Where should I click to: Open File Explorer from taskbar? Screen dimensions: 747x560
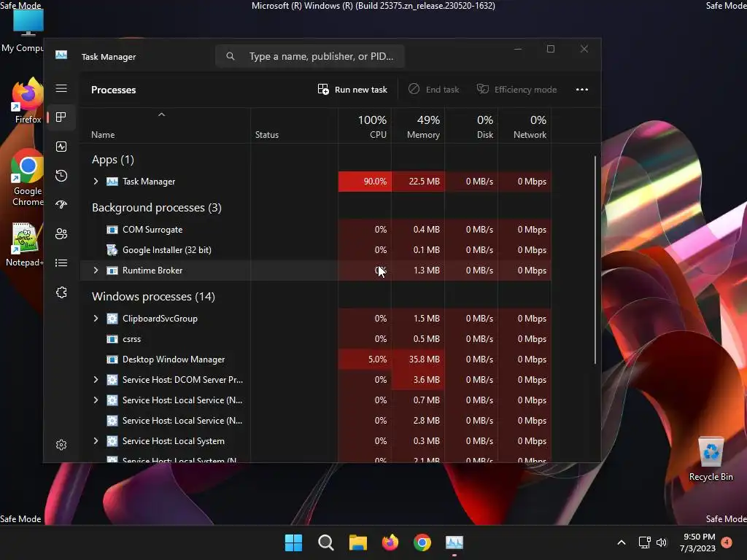point(357,542)
